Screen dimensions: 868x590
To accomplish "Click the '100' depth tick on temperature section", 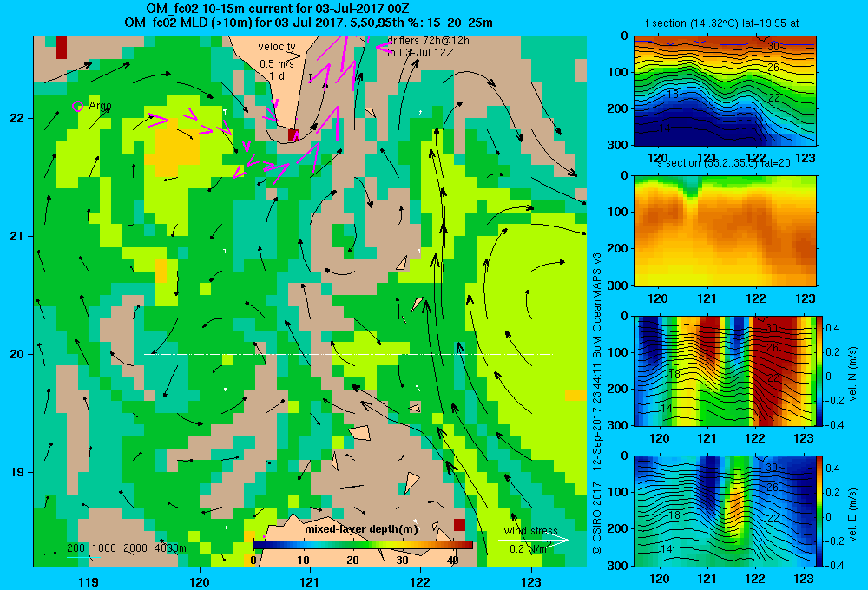I will coord(618,72).
